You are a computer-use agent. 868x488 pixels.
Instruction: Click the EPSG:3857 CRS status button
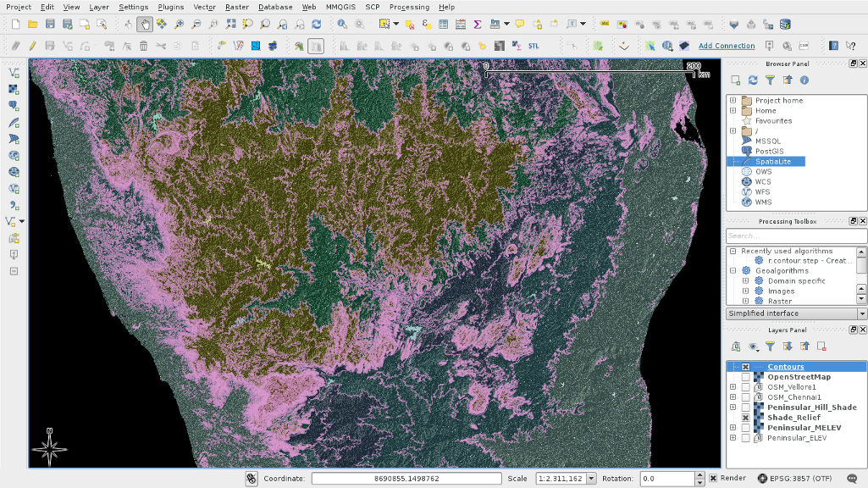(x=795, y=479)
